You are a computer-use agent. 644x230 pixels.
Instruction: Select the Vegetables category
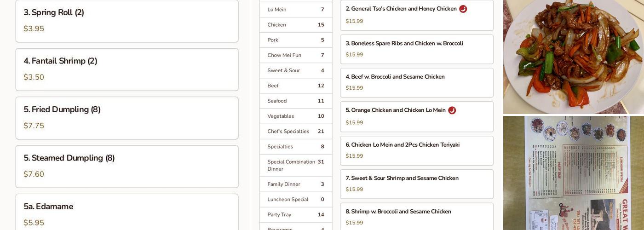point(295,116)
